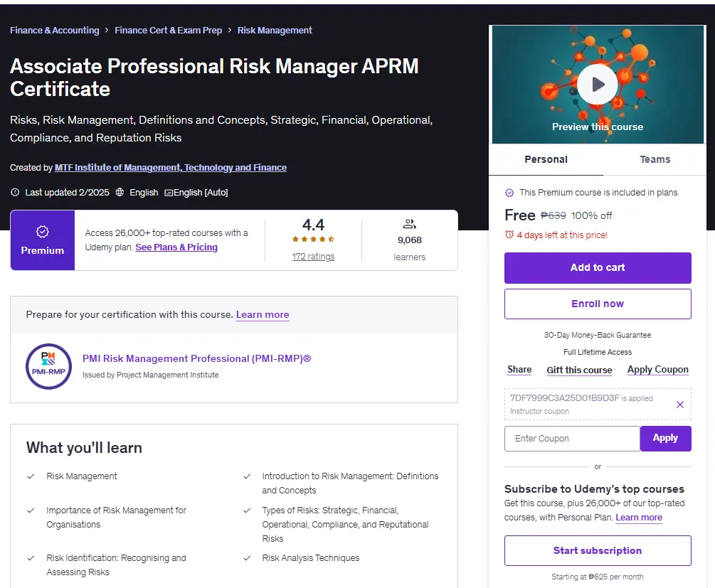Click the What you'll learn heading
Image resolution: width=715 pixels, height=588 pixels.
coord(84,448)
